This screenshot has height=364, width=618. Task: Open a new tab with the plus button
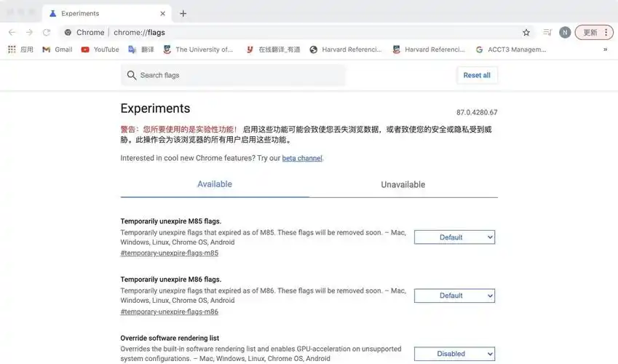[183, 13]
